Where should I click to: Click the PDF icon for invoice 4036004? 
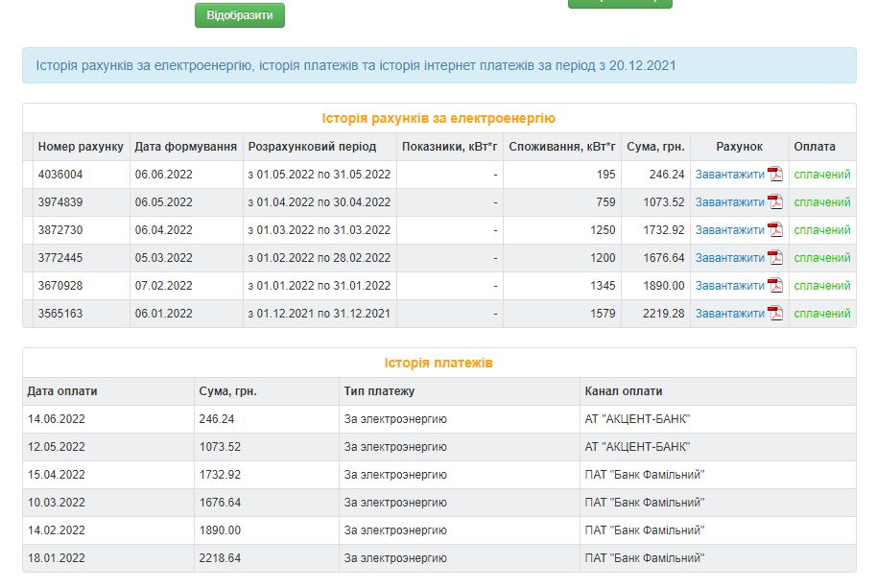point(774,175)
